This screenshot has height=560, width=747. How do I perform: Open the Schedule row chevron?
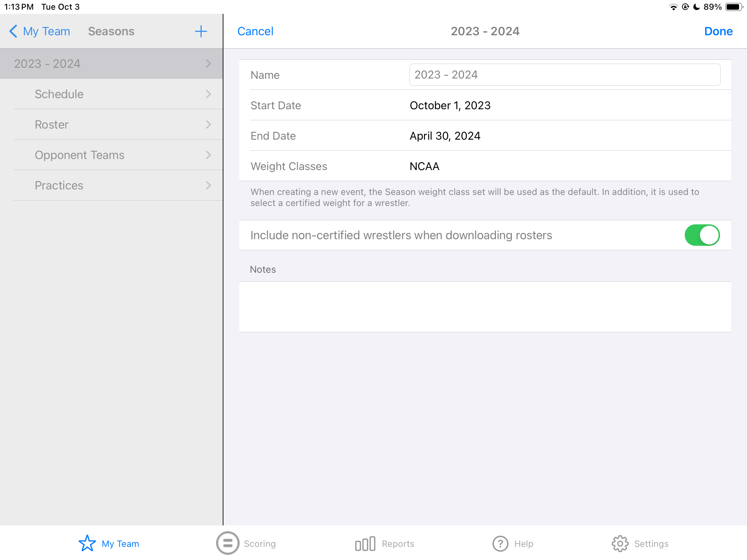(208, 94)
